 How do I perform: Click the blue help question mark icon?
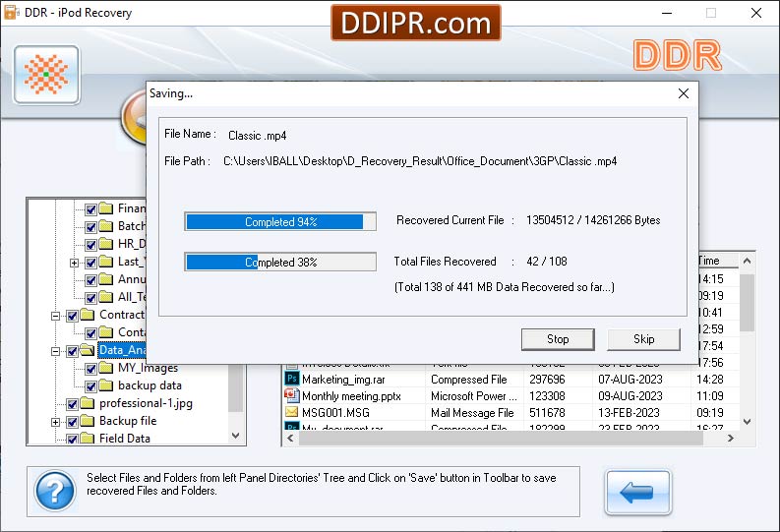55,491
